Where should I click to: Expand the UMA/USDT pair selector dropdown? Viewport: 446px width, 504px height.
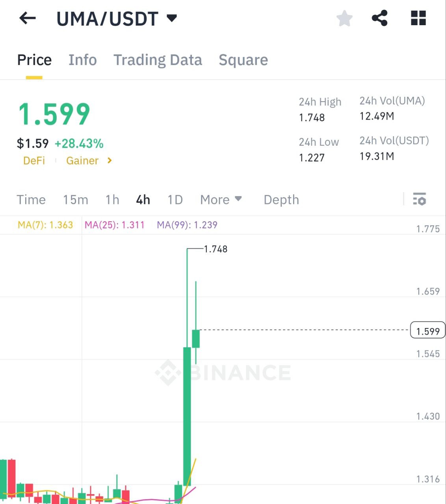(x=172, y=18)
